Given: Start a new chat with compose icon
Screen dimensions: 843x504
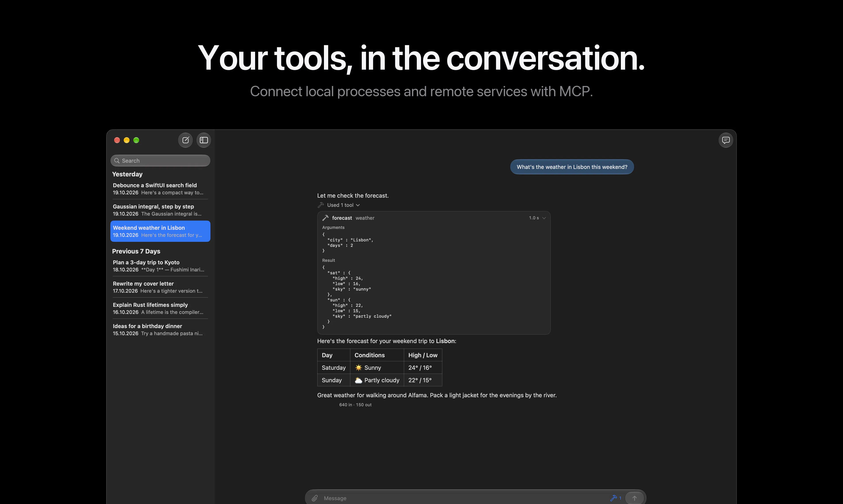Looking at the screenshot, I should coord(186,140).
